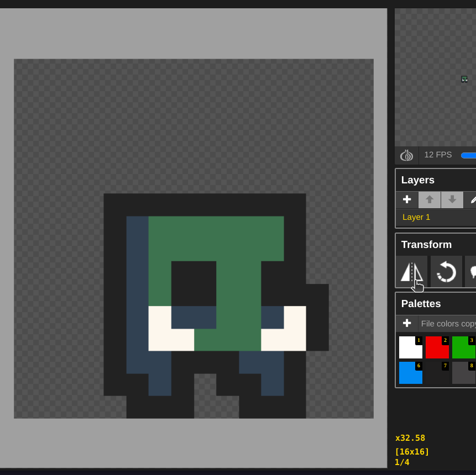Viewport: 476px width, 475px height.
Task: Create a new palette with plus icon
Action: click(x=407, y=323)
